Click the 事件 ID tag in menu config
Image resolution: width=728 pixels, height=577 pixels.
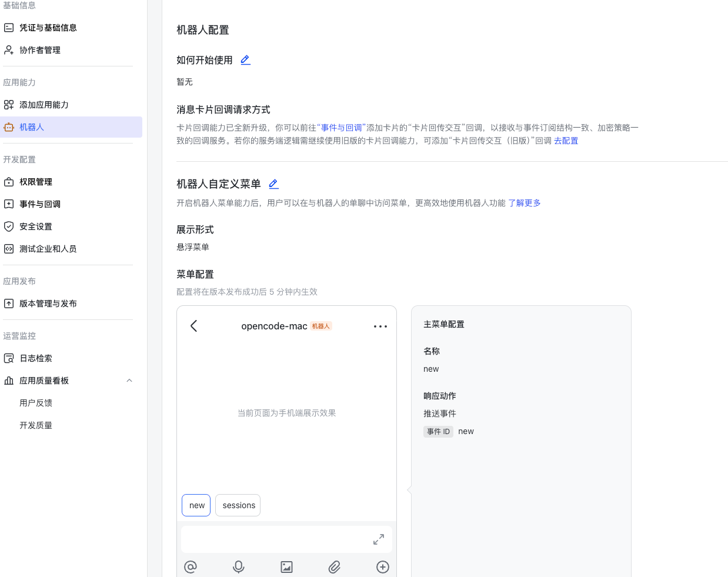point(438,431)
